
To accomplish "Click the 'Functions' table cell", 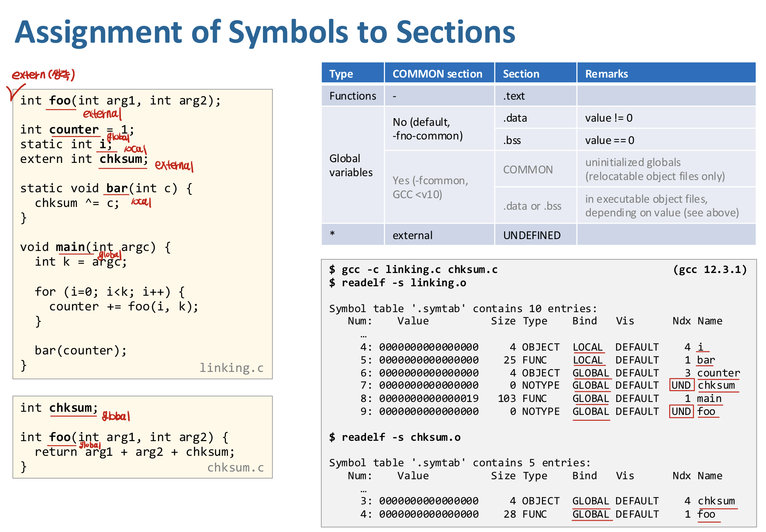I will pos(352,96).
